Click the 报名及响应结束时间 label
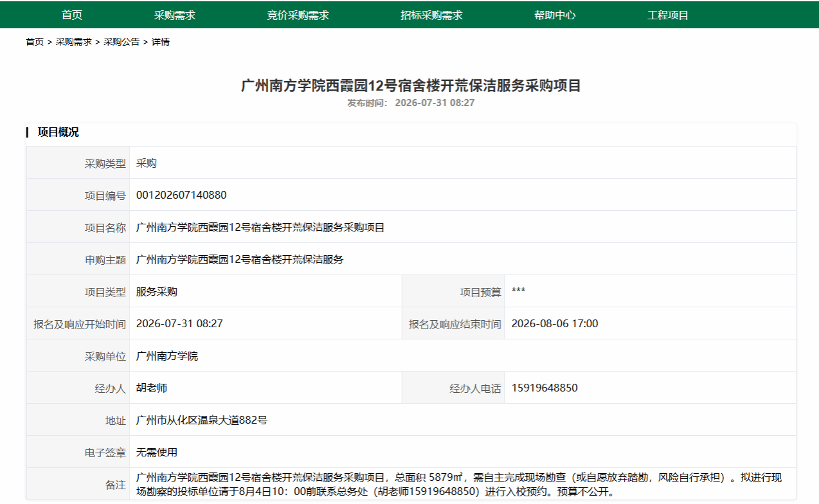This screenshot has width=819, height=504. (x=455, y=324)
